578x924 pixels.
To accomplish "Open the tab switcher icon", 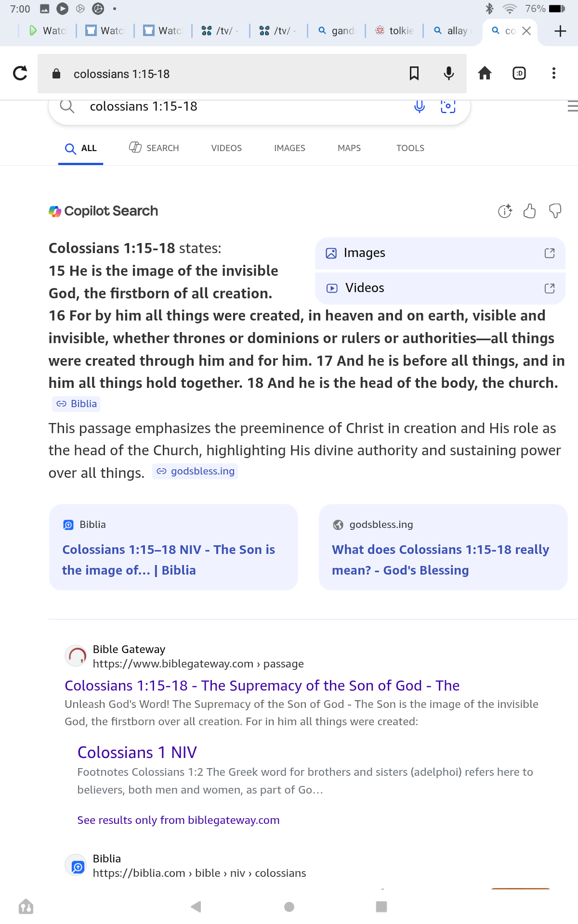I will (x=519, y=74).
